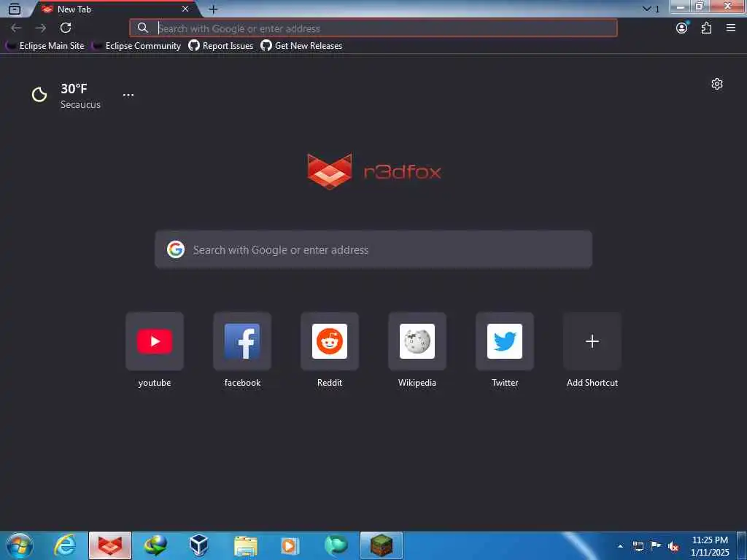Open Report Issues bookmark

tap(220, 46)
